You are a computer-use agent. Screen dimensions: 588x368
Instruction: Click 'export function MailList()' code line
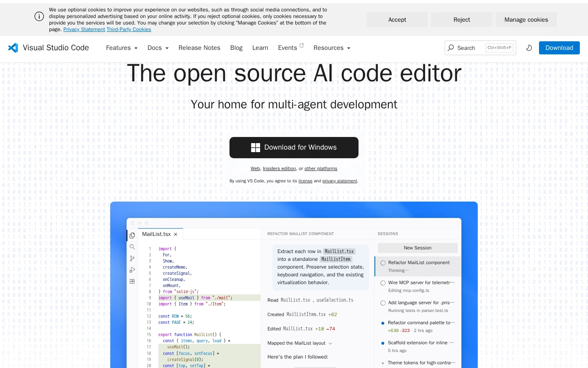tap(190, 335)
